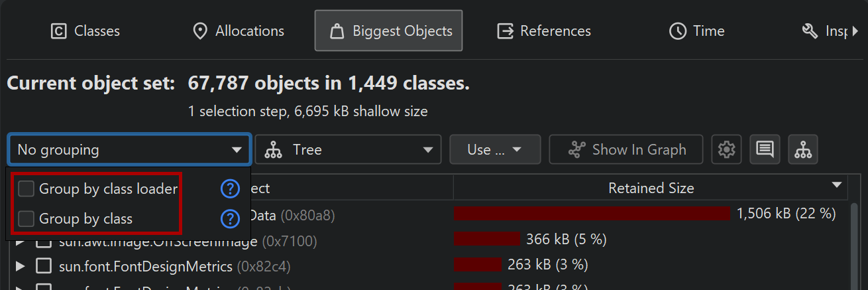Switch to the Time tab
868x290 pixels.
pyautogui.click(x=696, y=31)
